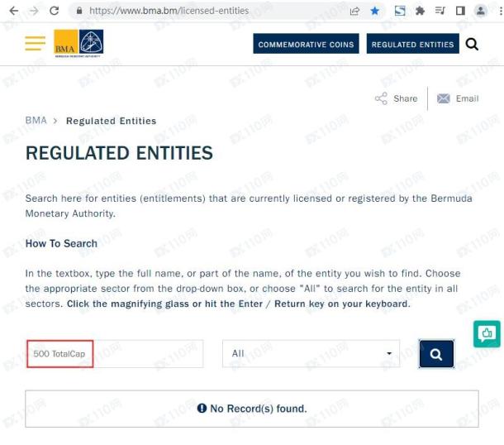This screenshot has width=504, height=445.
Task: Open browser profile avatar
Action: pos(481,11)
